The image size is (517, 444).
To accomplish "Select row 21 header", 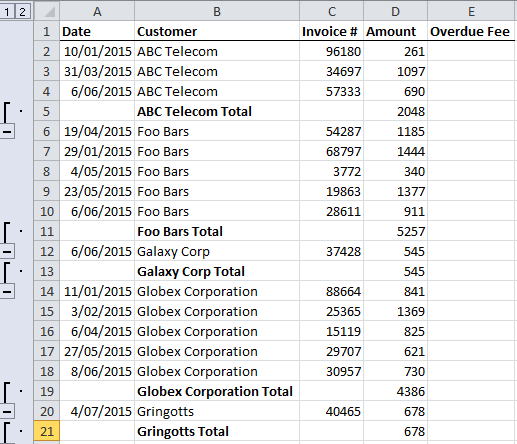I will tap(47, 431).
